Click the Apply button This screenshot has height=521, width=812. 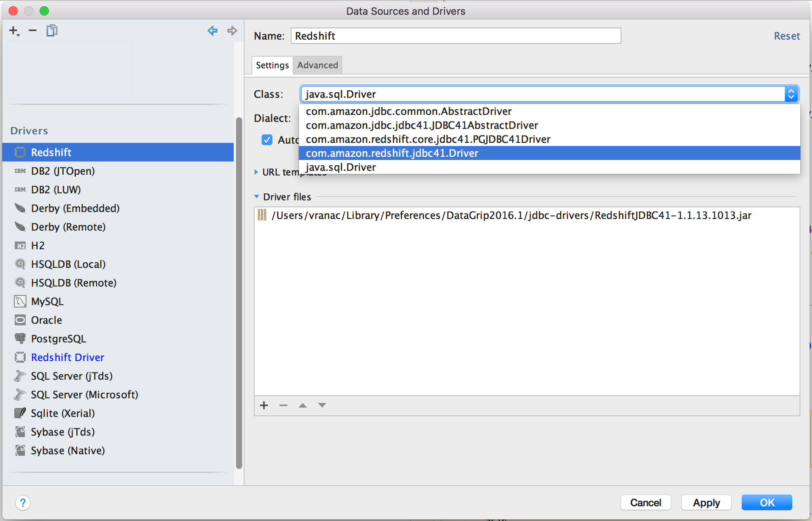706,503
